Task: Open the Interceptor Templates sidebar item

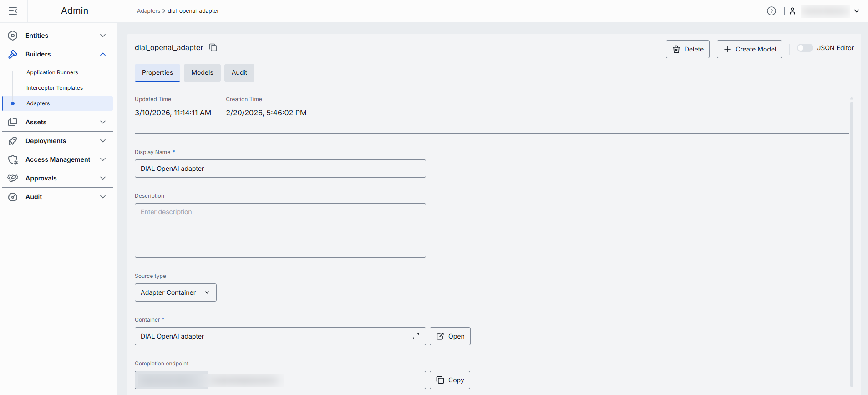Action: tap(55, 88)
